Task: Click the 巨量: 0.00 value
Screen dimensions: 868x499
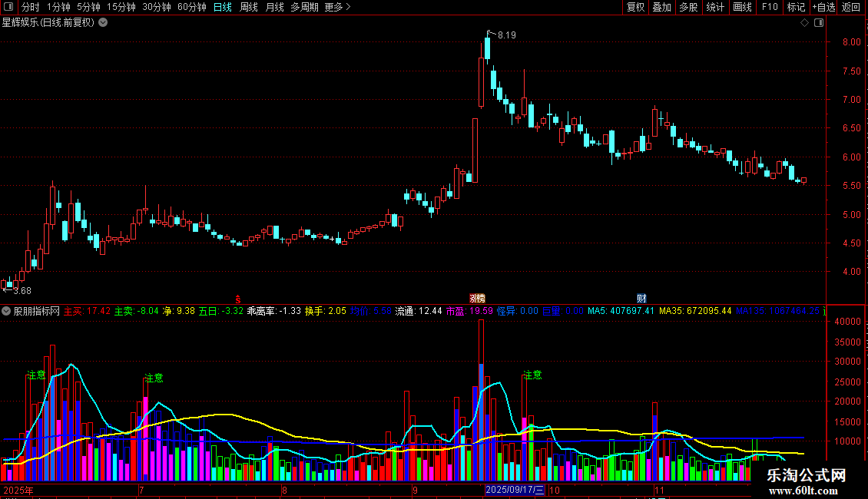Action: click(x=563, y=311)
